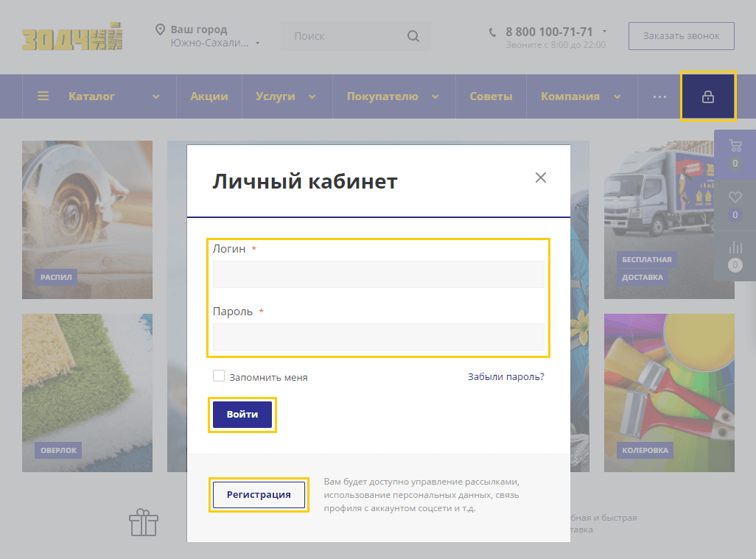The height and width of the screenshot is (559, 756).
Task: Click the Забыли пароль? link
Action: click(505, 376)
